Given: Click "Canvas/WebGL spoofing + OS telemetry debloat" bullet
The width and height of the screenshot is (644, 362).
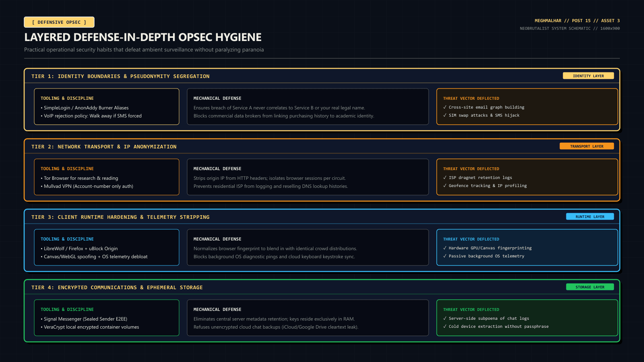Looking at the screenshot, I should [94, 257].
